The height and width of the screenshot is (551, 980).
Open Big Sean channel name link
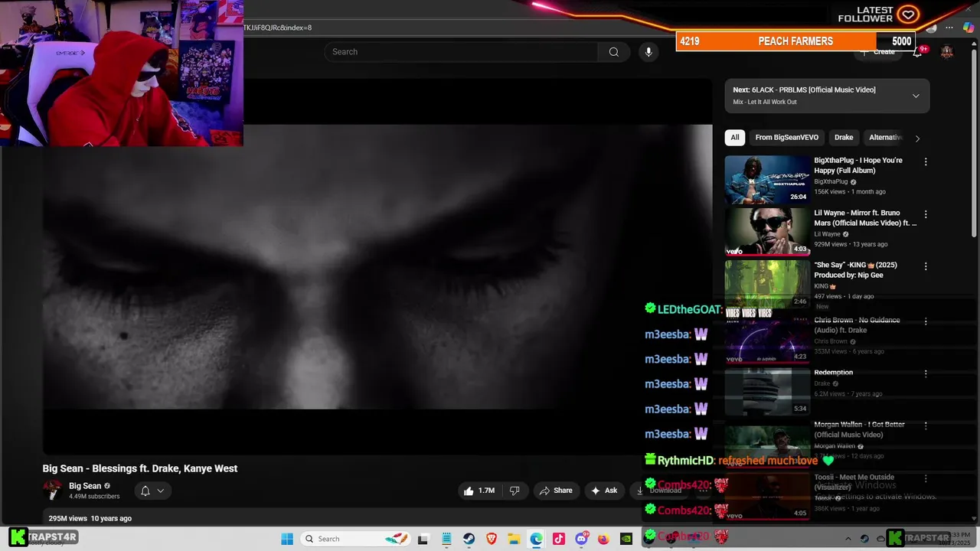tap(85, 486)
